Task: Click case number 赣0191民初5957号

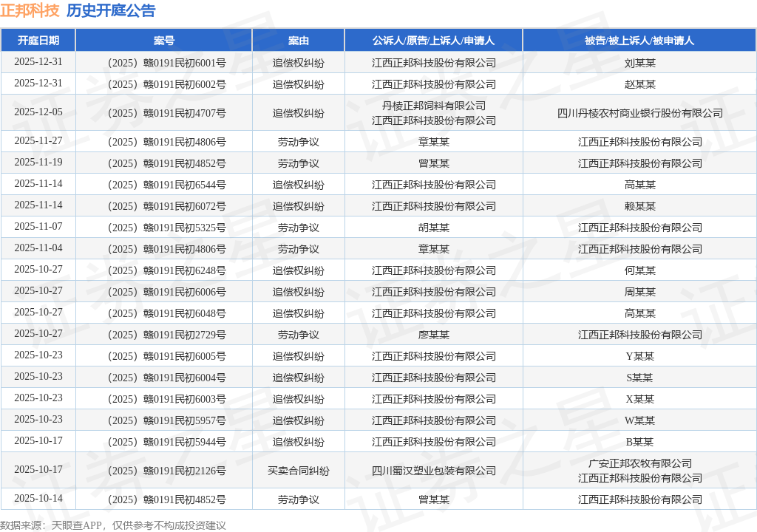Action: [x=166, y=420]
